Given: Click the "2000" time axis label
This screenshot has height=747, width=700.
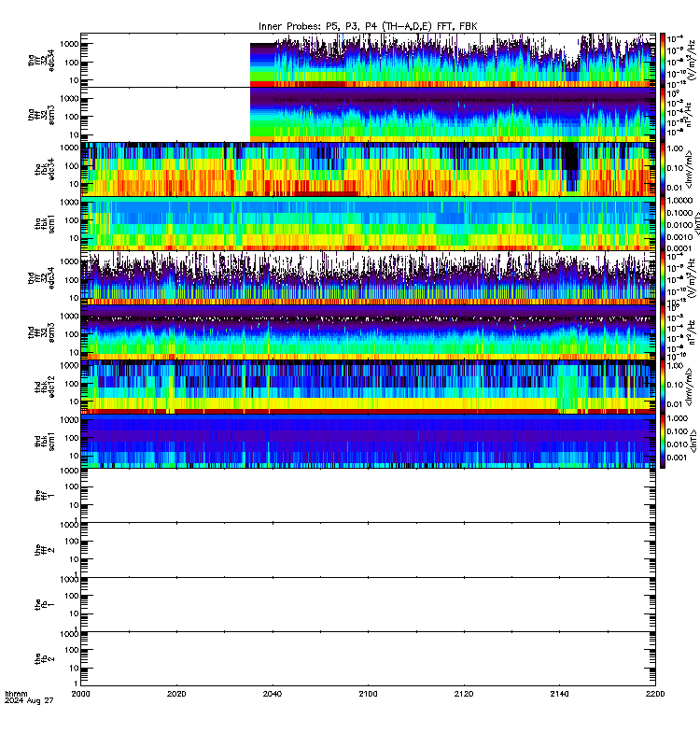Looking at the screenshot, I should point(81,694).
